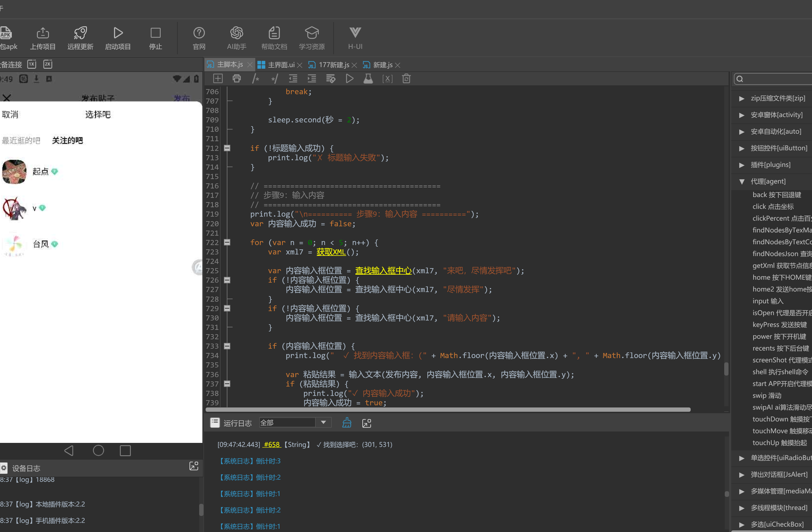Collapse the 代理[agent] tree node

click(742, 181)
